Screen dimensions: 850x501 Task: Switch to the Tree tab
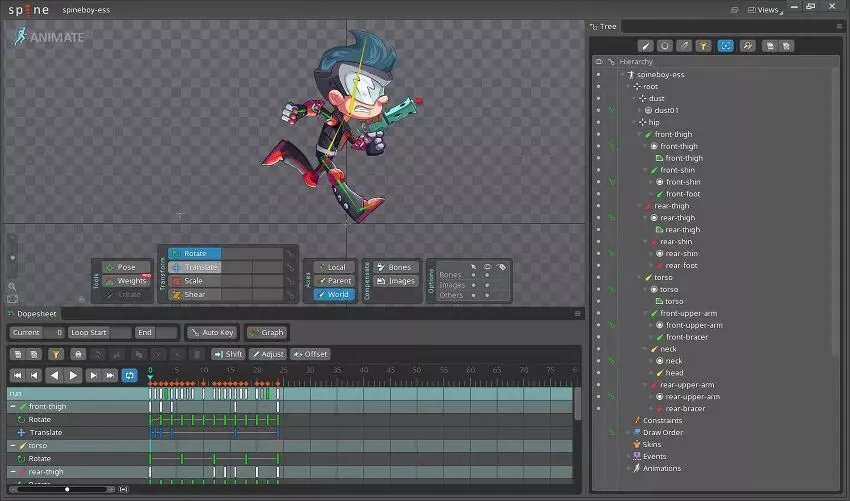tap(603, 27)
